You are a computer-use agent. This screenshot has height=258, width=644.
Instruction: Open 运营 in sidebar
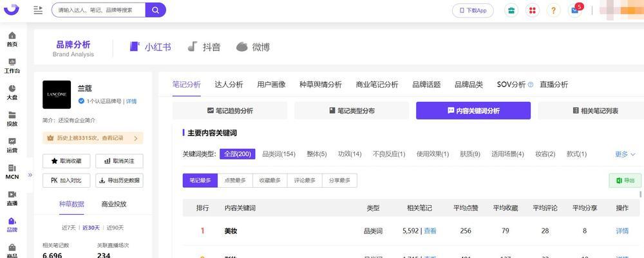click(12, 145)
